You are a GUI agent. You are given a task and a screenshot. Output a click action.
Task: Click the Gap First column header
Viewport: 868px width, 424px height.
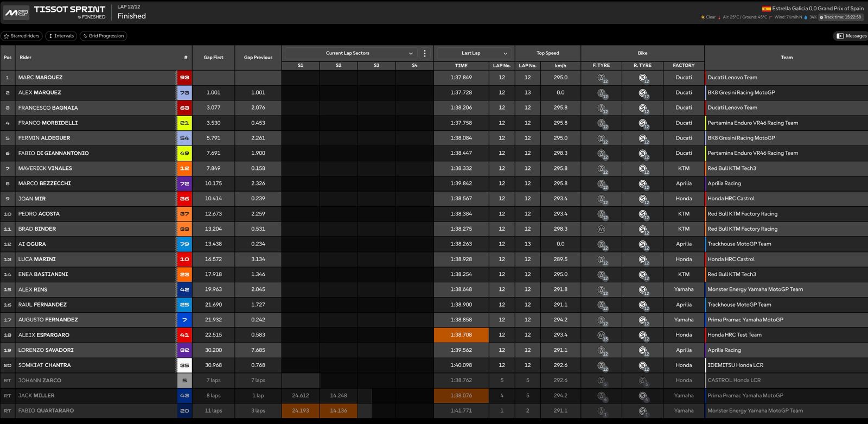214,58
